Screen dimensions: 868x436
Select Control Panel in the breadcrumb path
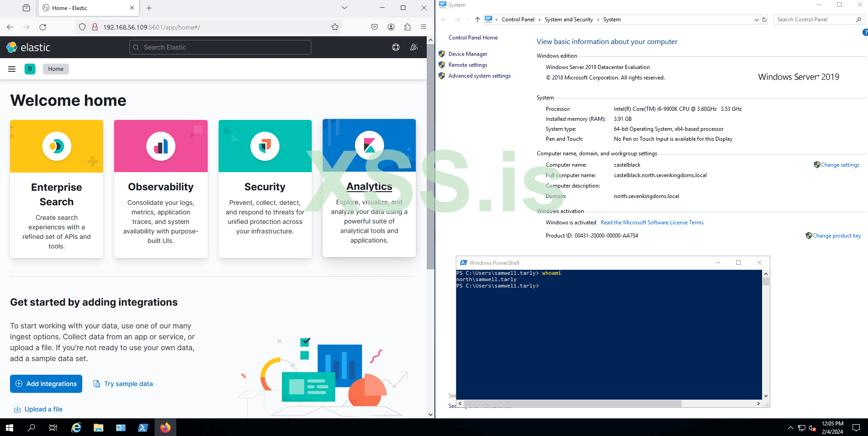[x=518, y=20]
